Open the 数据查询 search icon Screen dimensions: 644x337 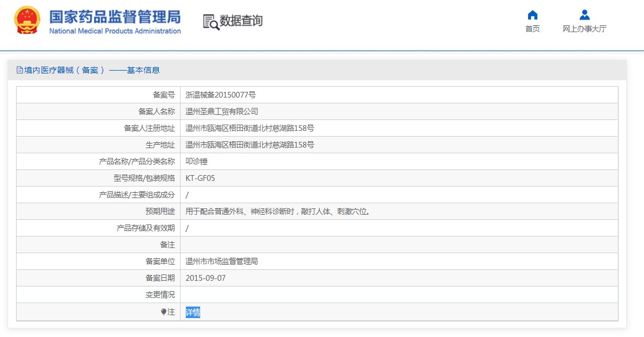(211, 22)
